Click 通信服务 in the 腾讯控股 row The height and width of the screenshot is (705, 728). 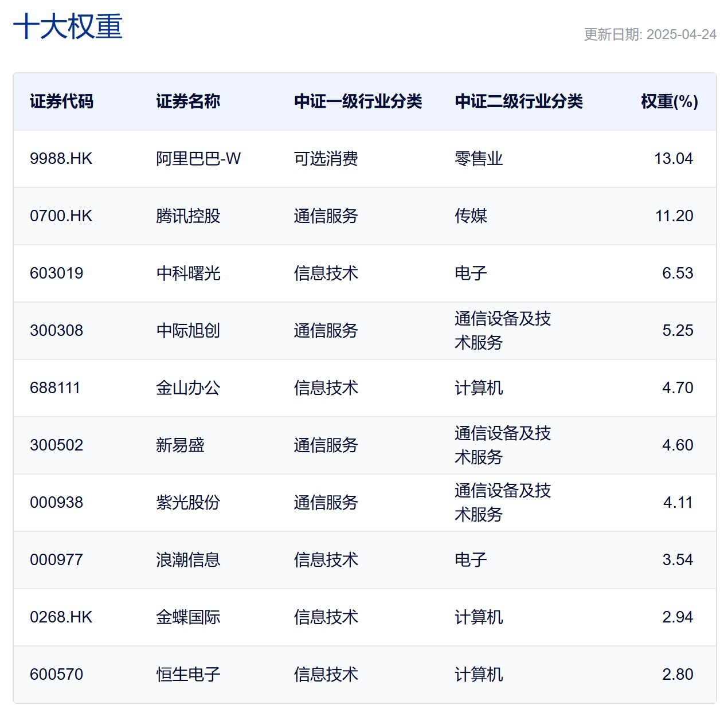tap(326, 216)
